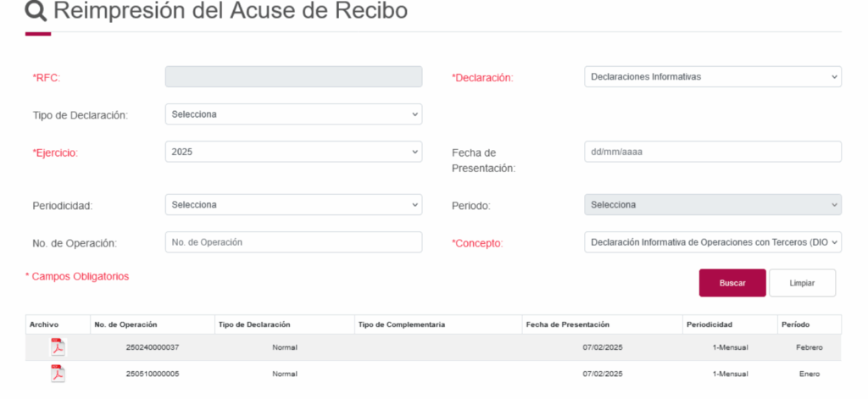Open PDF receipt for operation 250510000005
868x399 pixels.
(58, 374)
